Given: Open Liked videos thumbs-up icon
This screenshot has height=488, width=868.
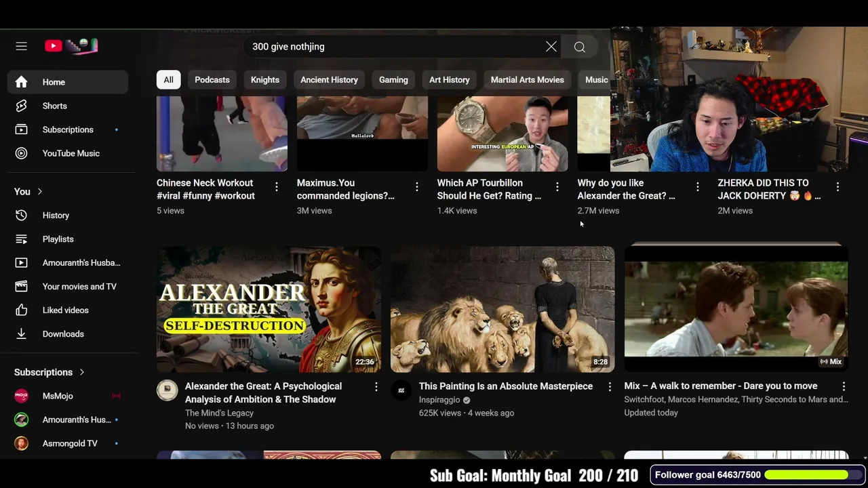Looking at the screenshot, I should point(21,310).
